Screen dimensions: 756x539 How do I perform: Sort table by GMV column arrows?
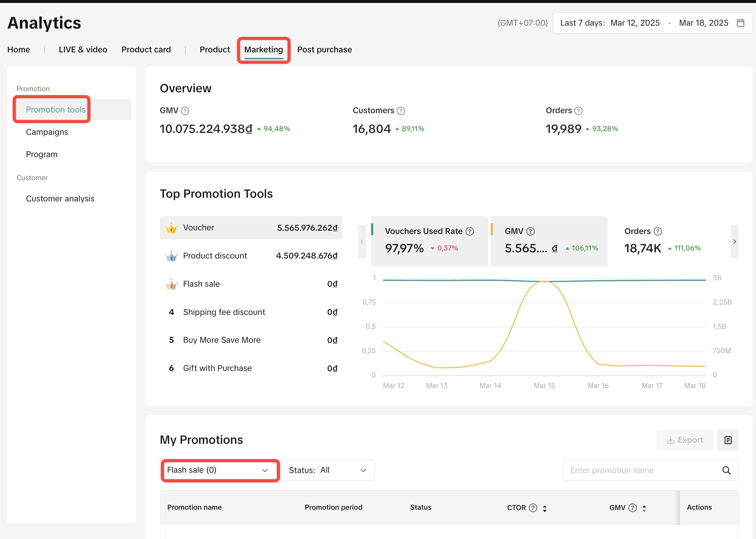coord(644,508)
